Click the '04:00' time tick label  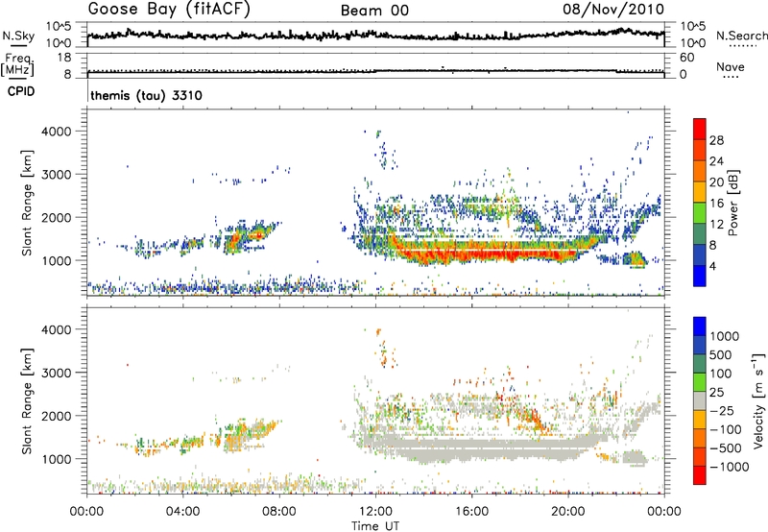[182, 512]
